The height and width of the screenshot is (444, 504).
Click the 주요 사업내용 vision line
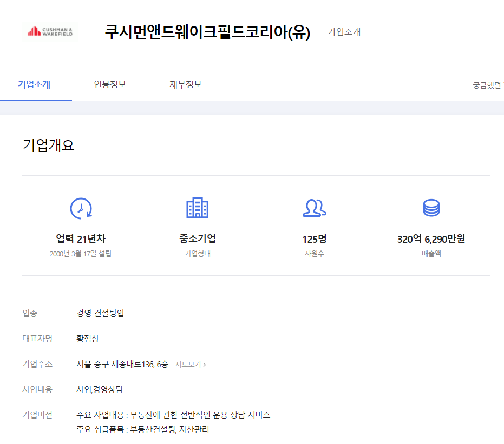pyautogui.click(x=173, y=415)
